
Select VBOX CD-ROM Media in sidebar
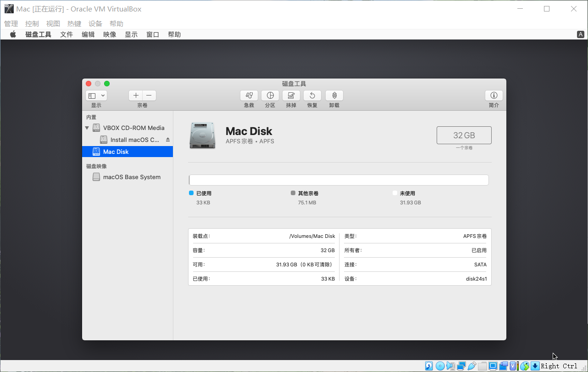pos(128,128)
